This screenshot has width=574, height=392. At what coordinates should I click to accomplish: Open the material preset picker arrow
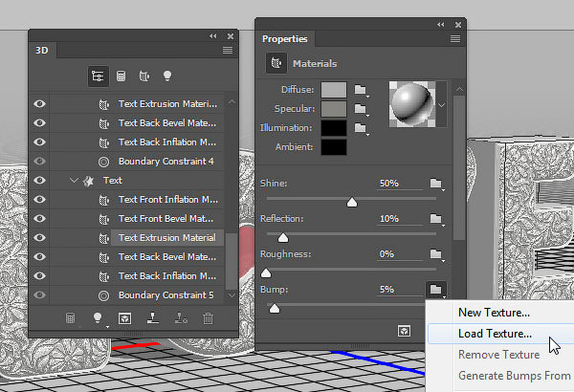(441, 105)
